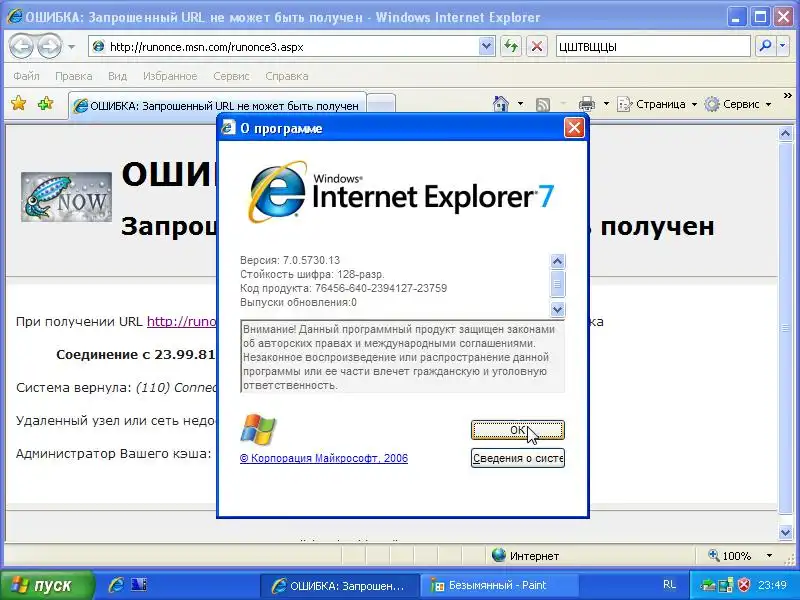Open the Вид menu
Viewport: 800px width, 600px height.
117,76
